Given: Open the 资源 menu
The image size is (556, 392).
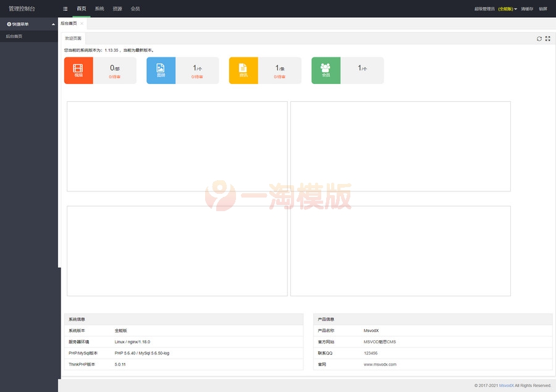Looking at the screenshot, I should (117, 9).
